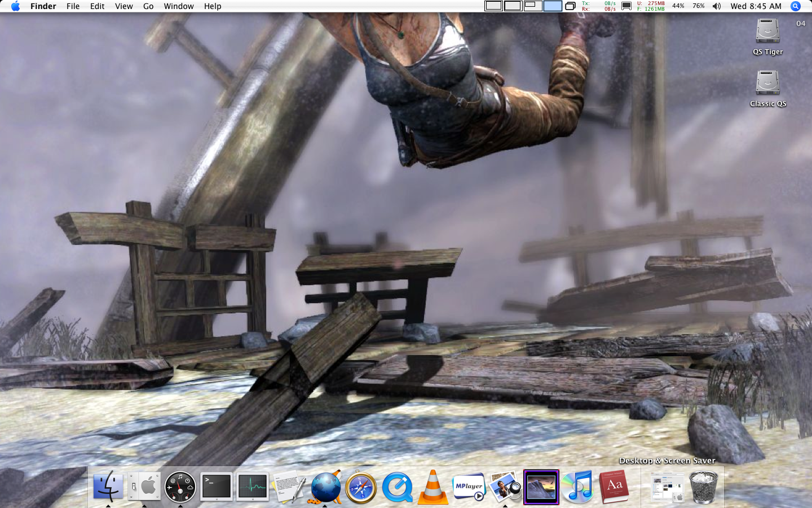This screenshot has width=812, height=508.
Task: Click the overlapping-windows icon in menu bar
Action: pos(570,6)
